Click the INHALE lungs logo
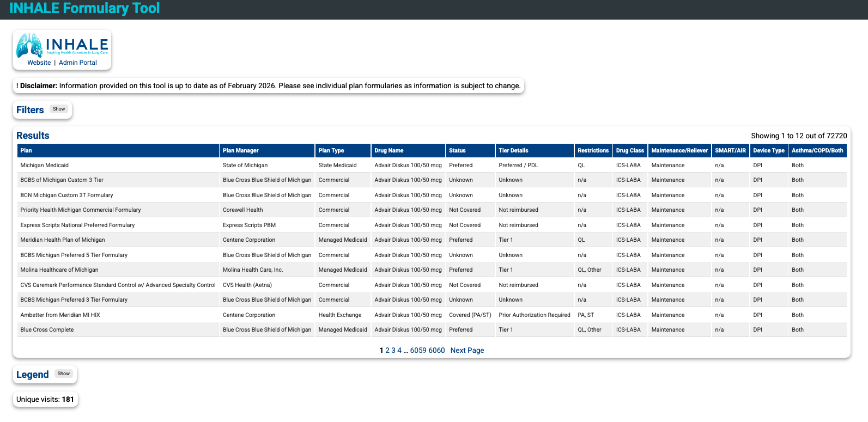The image size is (868, 422). click(62, 45)
